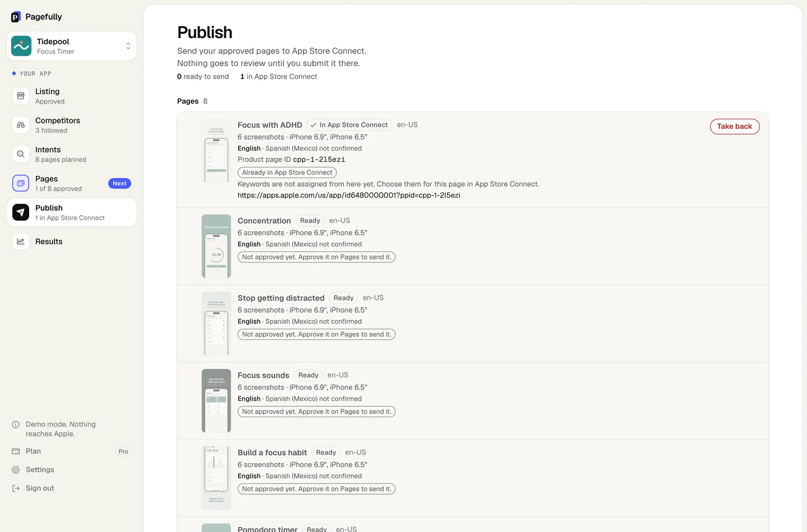Open the Listing storefront icon
Image resolution: width=807 pixels, height=532 pixels.
pyautogui.click(x=21, y=96)
